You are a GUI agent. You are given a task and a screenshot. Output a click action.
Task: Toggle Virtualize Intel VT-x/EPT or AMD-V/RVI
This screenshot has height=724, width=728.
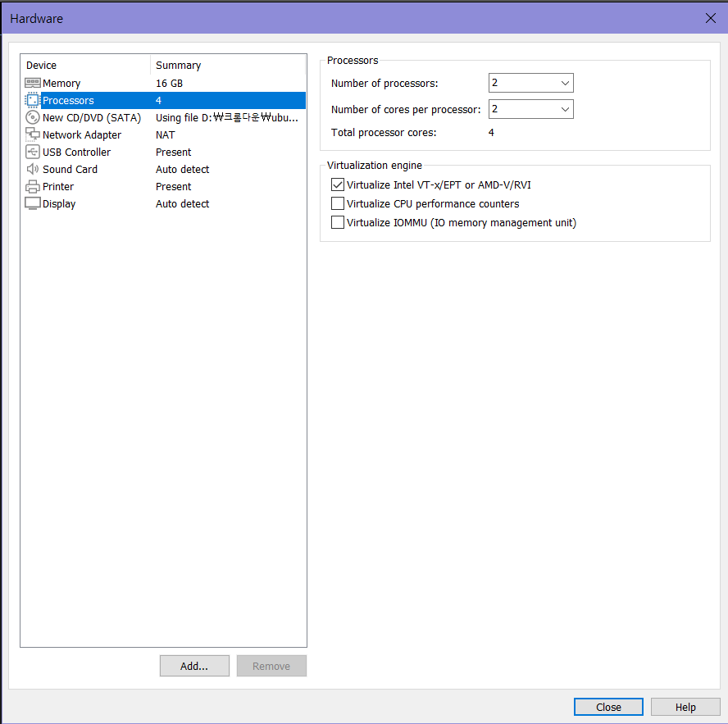(x=338, y=184)
